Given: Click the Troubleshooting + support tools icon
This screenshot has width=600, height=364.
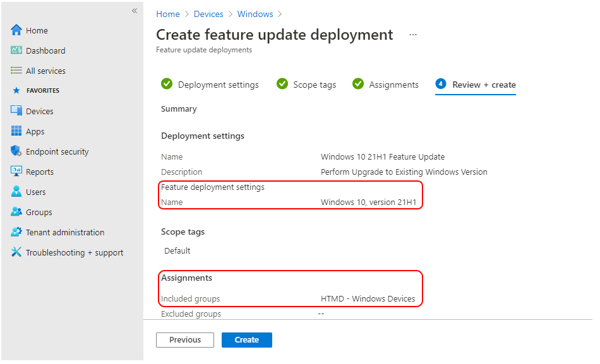Looking at the screenshot, I should click(x=16, y=252).
